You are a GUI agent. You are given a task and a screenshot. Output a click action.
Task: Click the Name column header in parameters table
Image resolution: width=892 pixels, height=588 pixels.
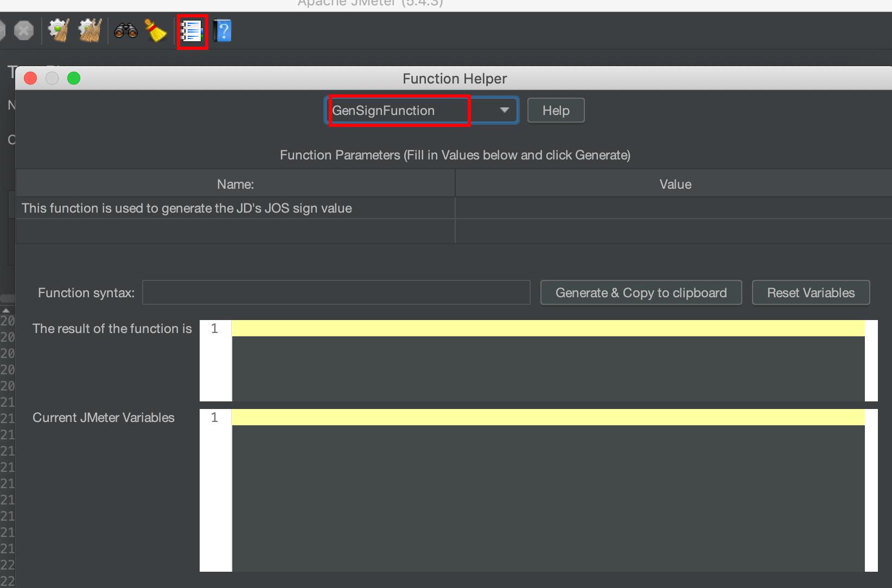[x=235, y=184]
